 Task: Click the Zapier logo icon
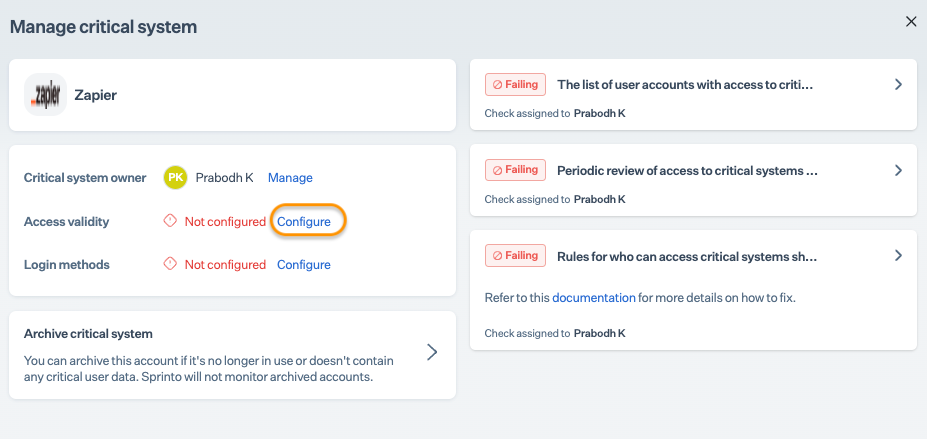45,95
